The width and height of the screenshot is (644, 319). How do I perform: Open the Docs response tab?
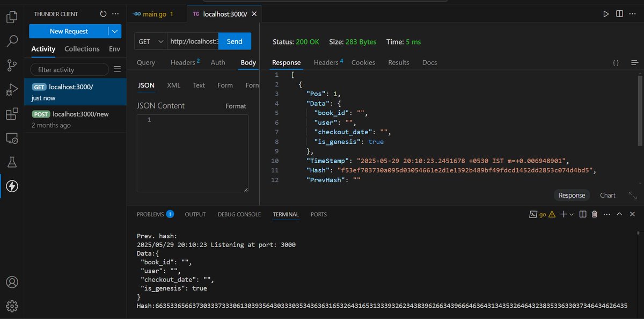pos(430,62)
